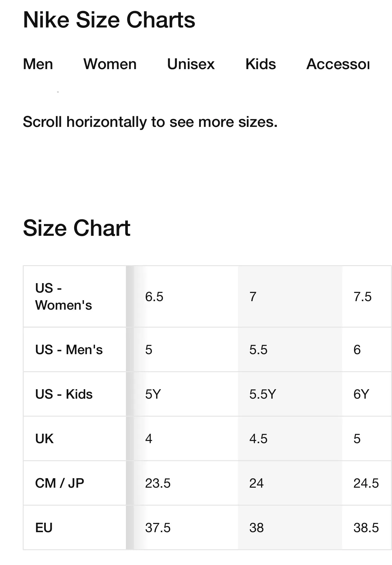This screenshot has height=565, width=392.
Task: Click the Nike Size Charts title
Action: pyautogui.click(x=109, y=20)
